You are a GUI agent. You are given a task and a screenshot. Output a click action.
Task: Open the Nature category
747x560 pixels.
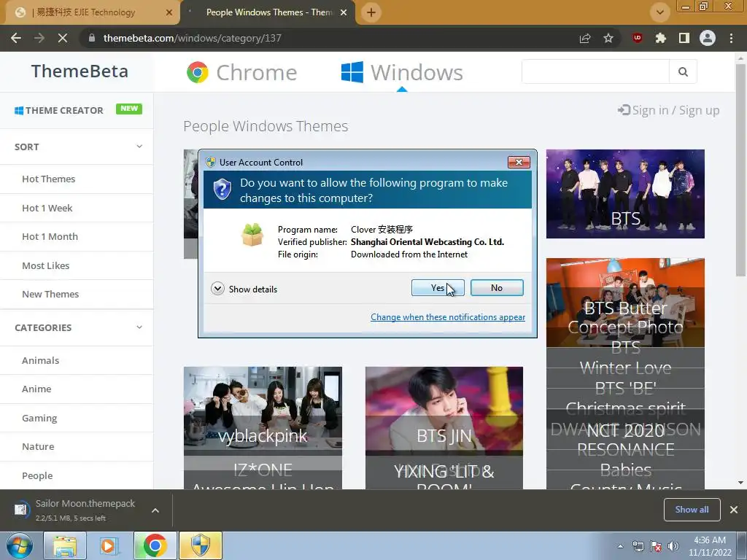click(x=38, y=447)
